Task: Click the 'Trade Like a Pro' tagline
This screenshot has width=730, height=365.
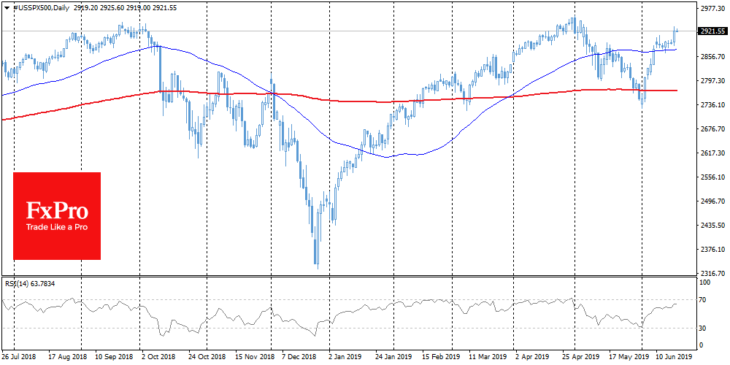Action: coord(57,228)
